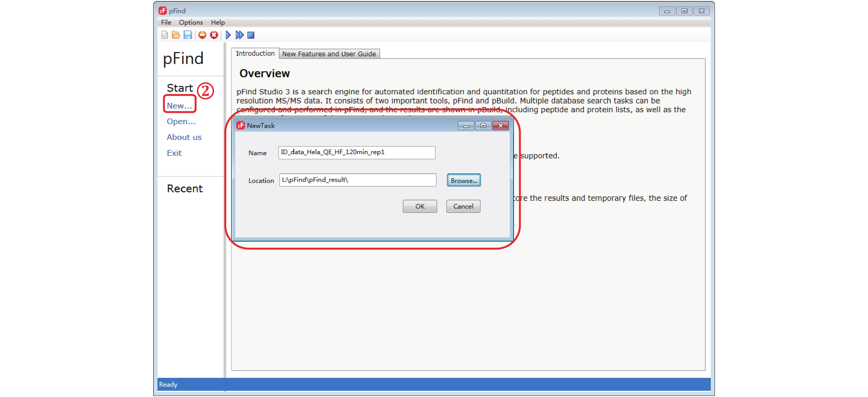
Task: Click the Location label in NewTask
Action: coord(261,180)
